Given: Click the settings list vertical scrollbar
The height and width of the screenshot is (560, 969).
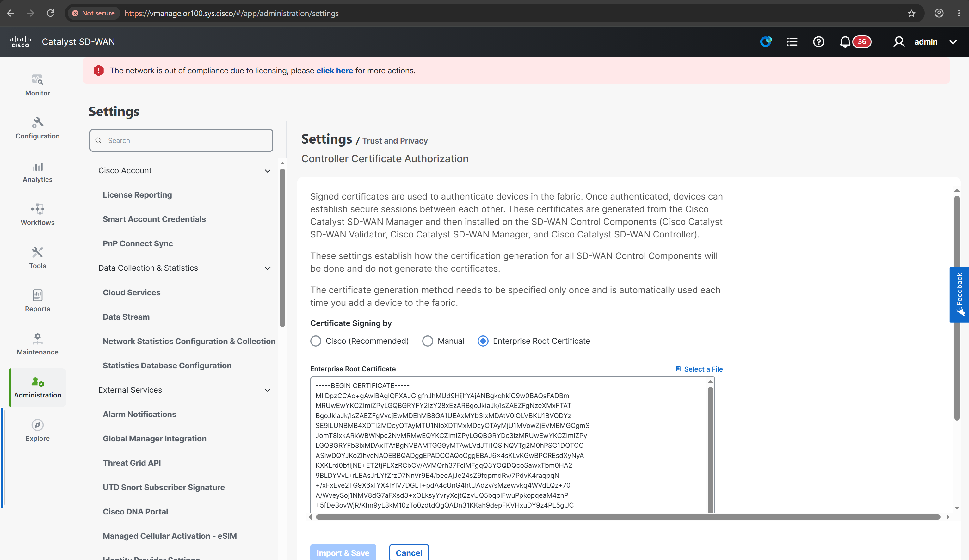Looking at the screenshot, I should click(x=282, y=248).
